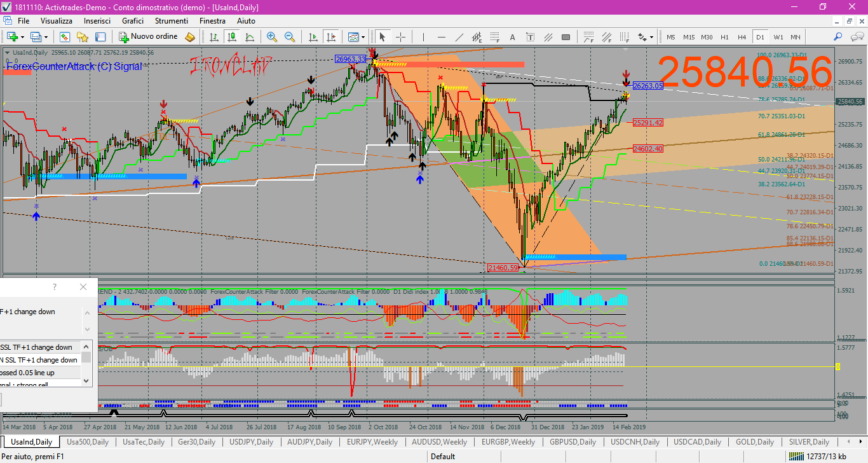Set timeframe to MN
868x463 pixels.
click(x=796, y=37)
